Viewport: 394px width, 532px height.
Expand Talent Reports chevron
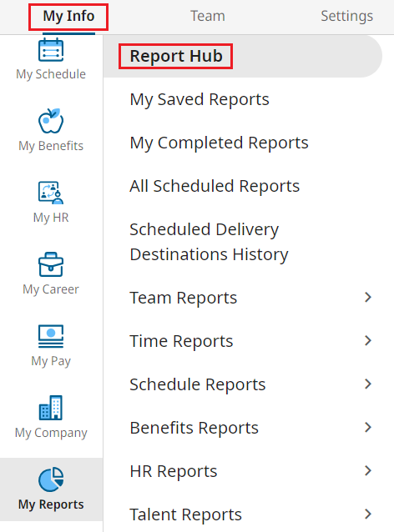[x=368, y=514]
